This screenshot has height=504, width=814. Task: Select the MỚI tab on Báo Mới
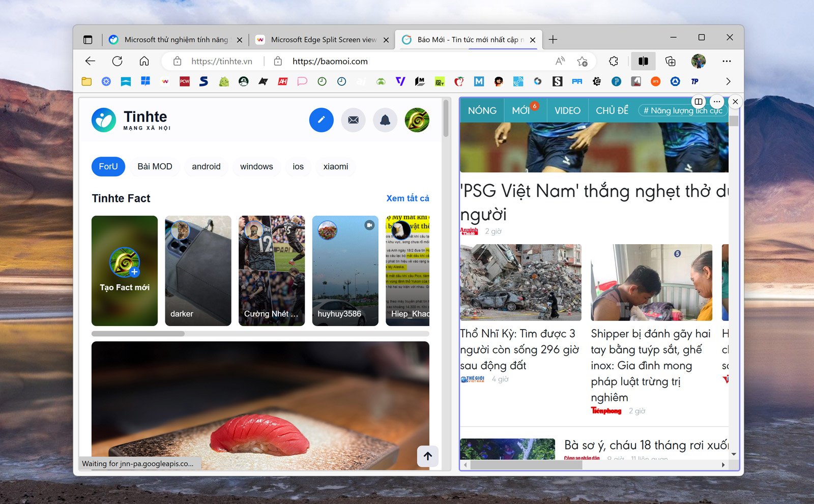[x=523, y=110]
